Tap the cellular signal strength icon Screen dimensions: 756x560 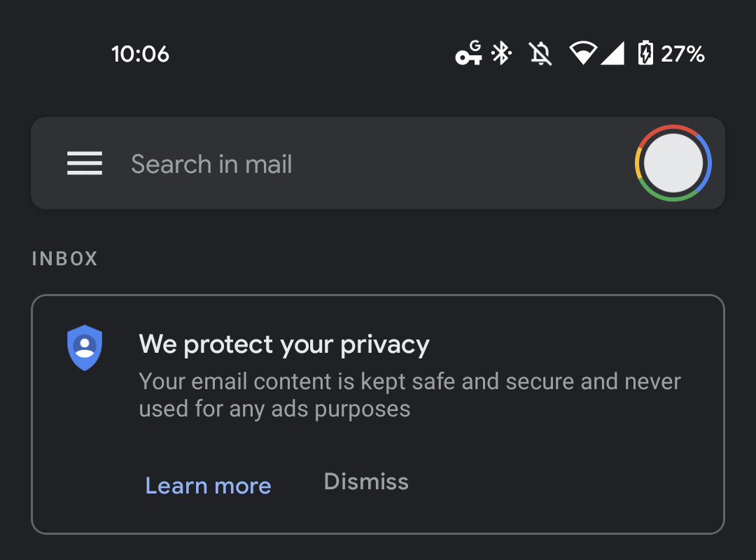pos(612,54)
